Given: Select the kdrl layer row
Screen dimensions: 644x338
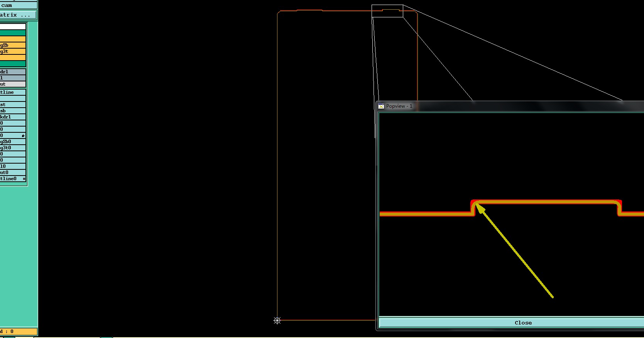Looking at the screenshot, I should [x=13, y=117].
